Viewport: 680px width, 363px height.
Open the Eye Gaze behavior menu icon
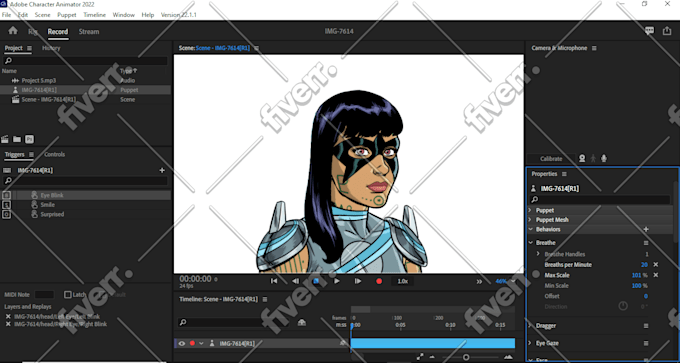click(646, 343)
